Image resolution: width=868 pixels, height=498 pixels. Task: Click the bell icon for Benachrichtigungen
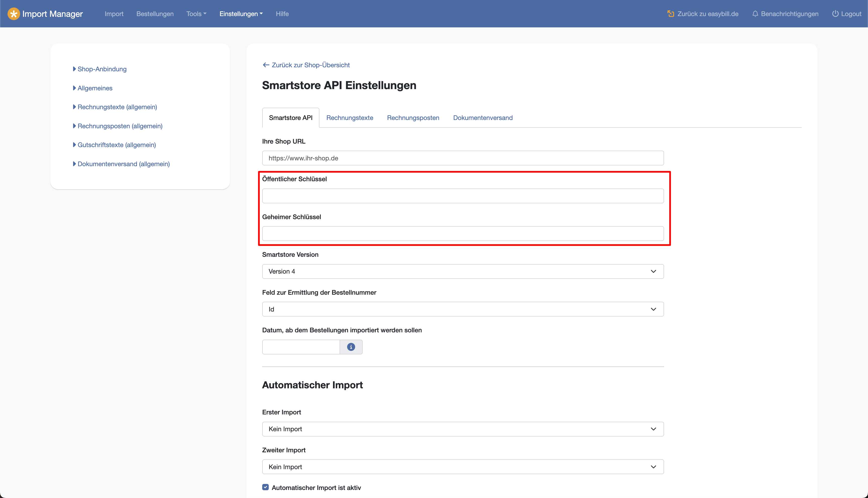pos(755,14)
